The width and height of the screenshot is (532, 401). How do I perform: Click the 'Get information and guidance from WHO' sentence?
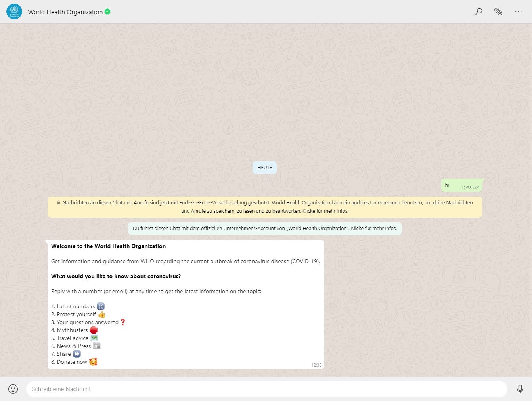pyautogui.click(x=186, y=261)
